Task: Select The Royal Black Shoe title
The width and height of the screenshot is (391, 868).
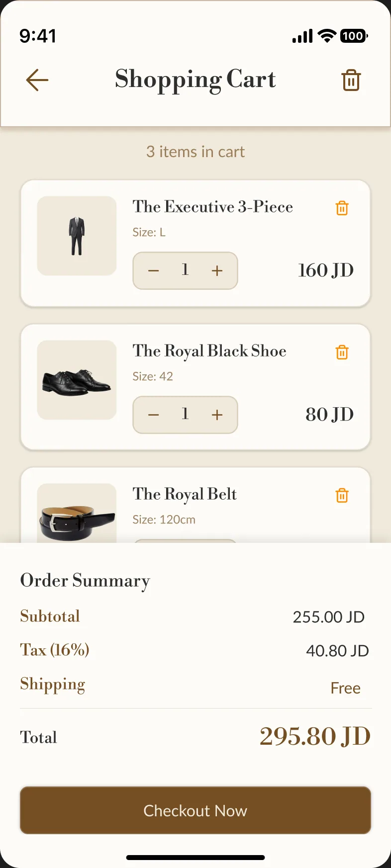Action: (209, 351)
